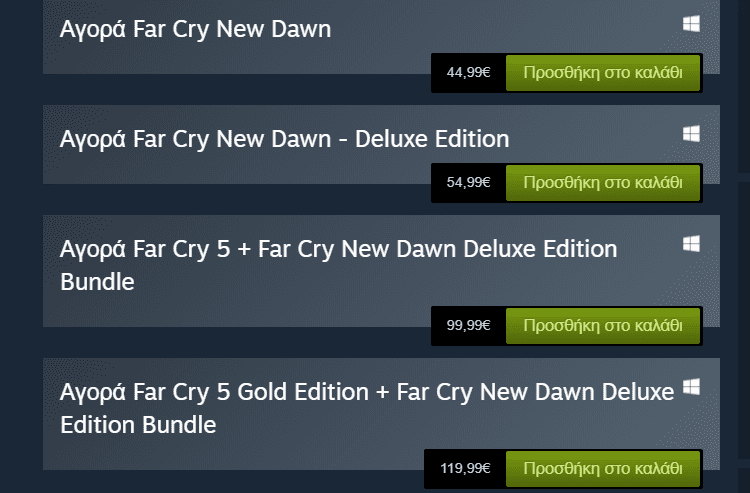Click the Far Cry New Dawn - Deluxe Edition heading
The width and height of the screenshot is (750, 493).
(x=284, y=138)
